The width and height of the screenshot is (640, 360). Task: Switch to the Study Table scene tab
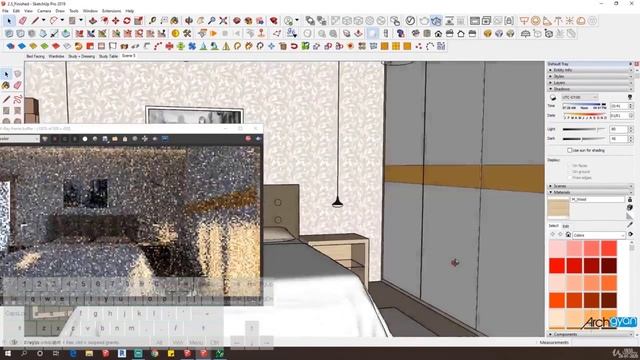[108, 56]
